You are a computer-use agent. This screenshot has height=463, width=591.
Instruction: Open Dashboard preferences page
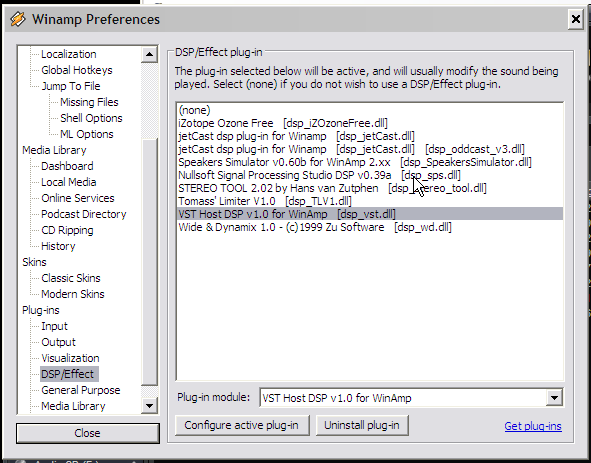coord(67,166)
